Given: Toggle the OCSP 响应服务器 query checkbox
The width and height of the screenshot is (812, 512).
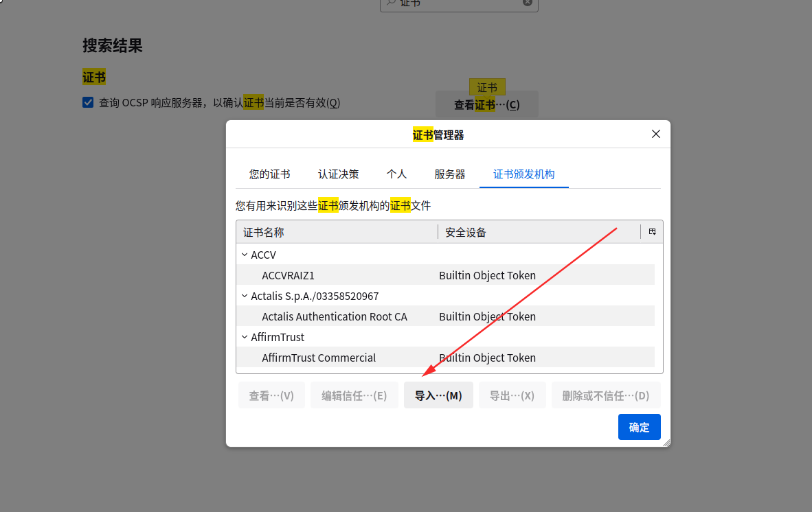Looking at the screenshot, I should point(88,102).
